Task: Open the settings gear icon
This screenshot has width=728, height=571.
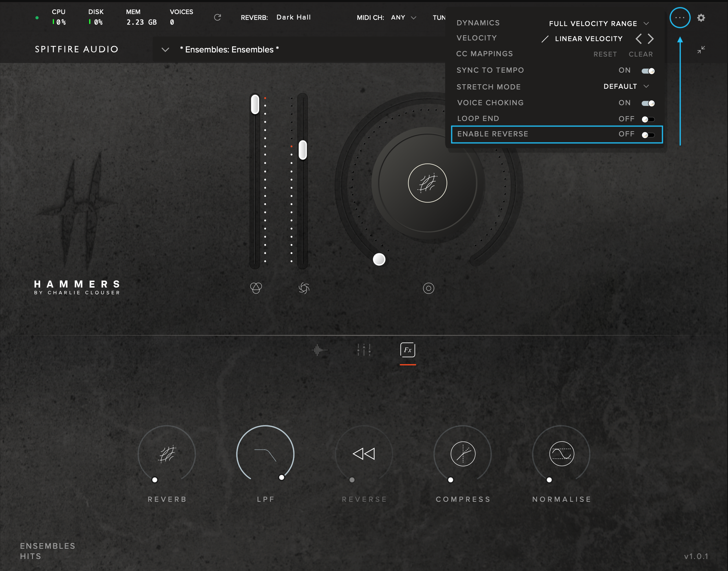Action: [x=701, y=18]
